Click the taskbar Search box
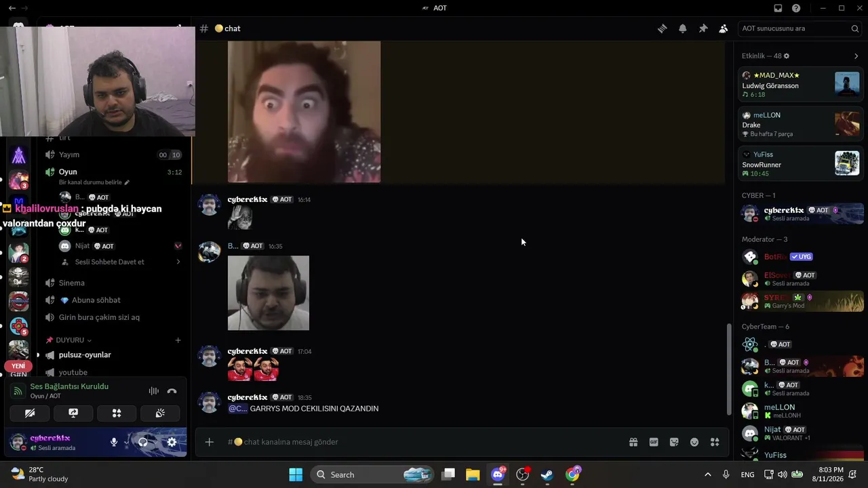 372,474
